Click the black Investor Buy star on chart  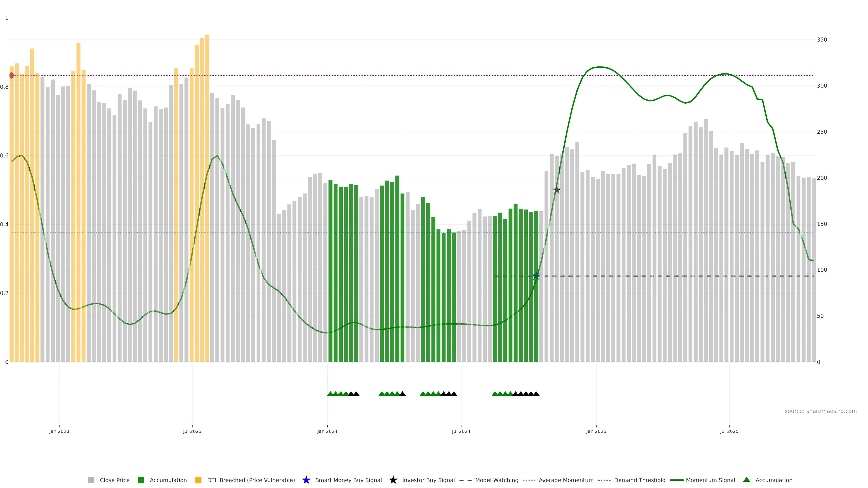(557, 190)
